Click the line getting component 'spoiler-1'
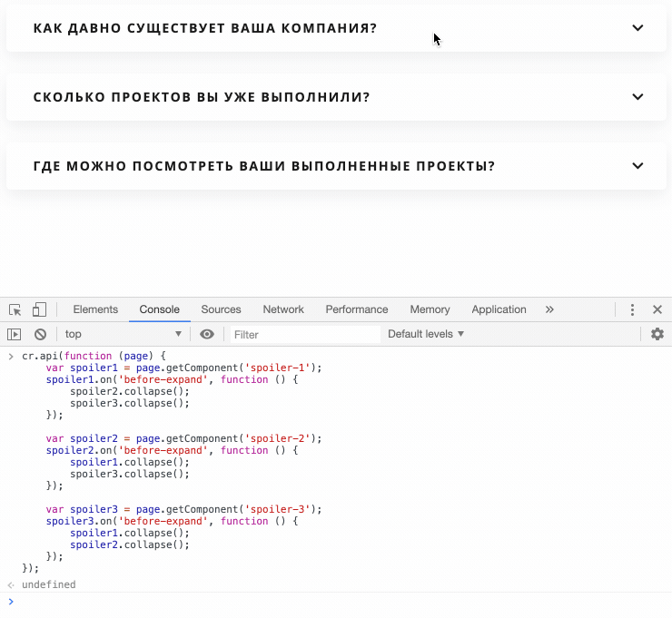 pos(183,368)
